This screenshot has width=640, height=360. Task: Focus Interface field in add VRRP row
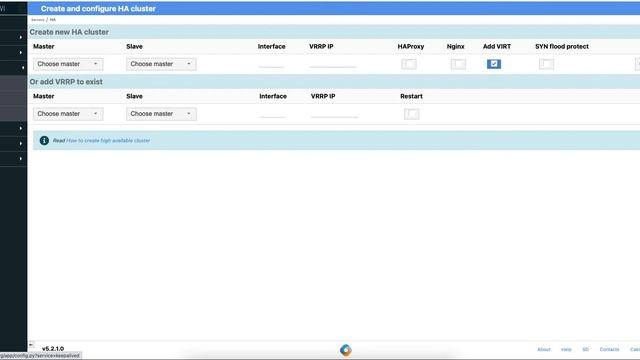272,113
